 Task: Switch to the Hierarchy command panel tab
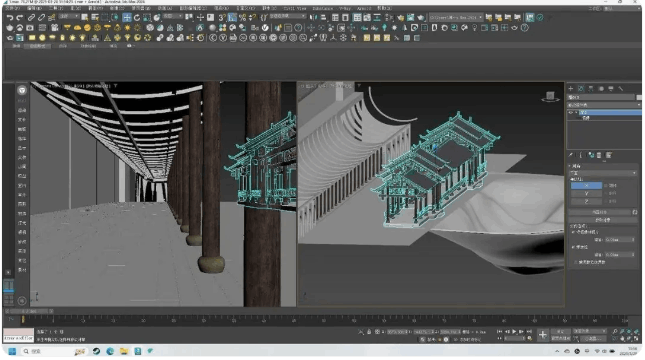click(591, 88)
